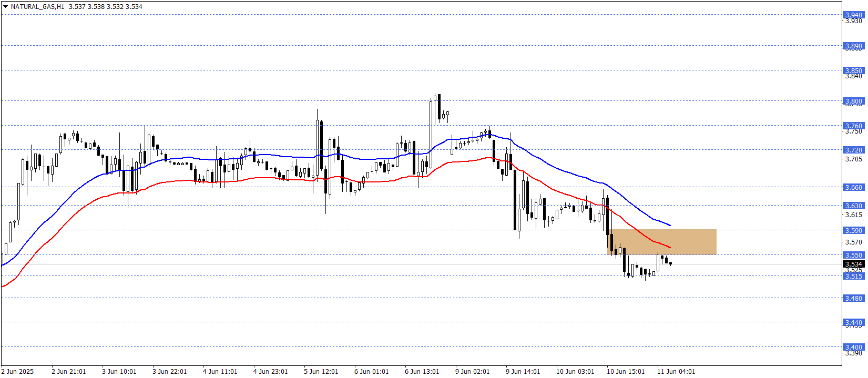Click the 3.800 price level label

tap(854, 101)
